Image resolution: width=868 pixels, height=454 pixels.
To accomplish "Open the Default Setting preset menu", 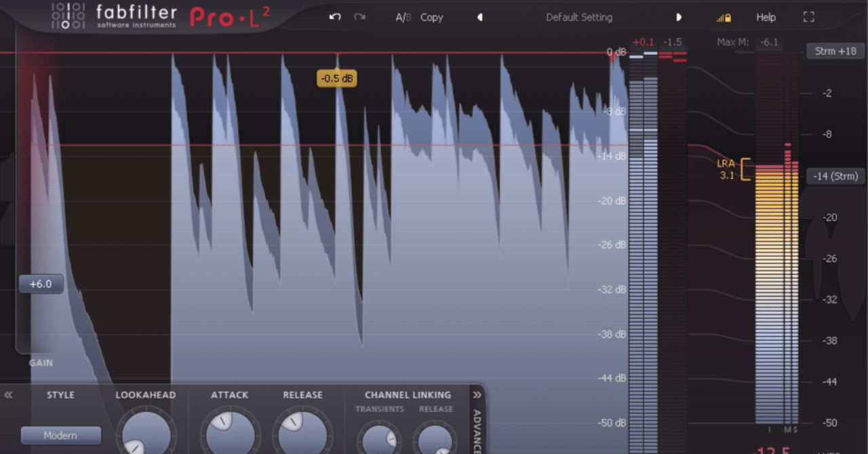I will 579,18.
